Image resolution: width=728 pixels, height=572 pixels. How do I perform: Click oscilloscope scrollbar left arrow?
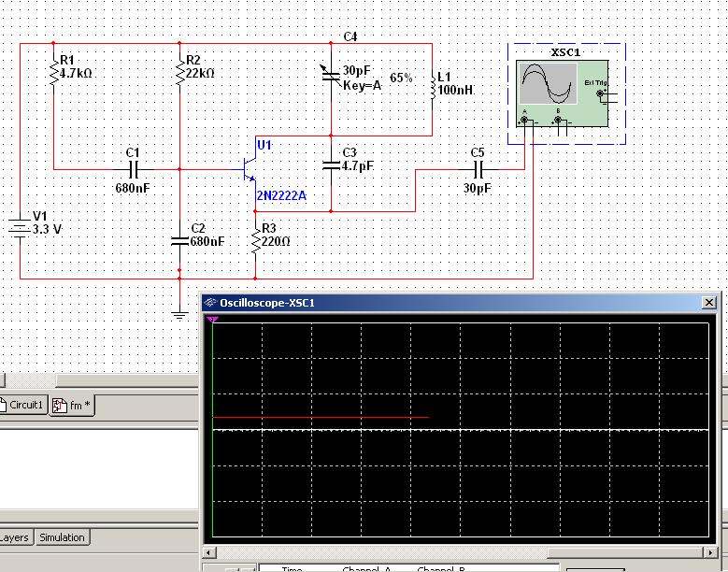tap(209, 552)
